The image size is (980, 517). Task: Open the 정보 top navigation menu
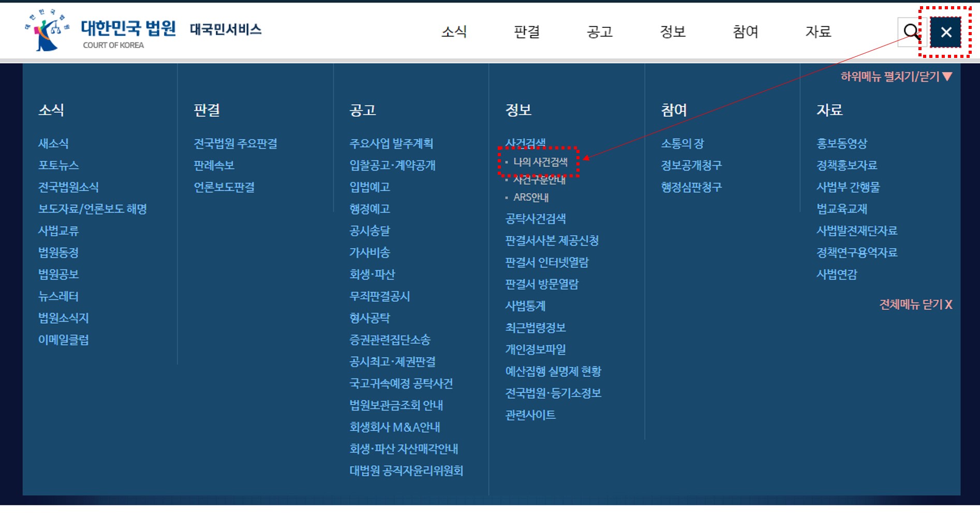(673, 32)
